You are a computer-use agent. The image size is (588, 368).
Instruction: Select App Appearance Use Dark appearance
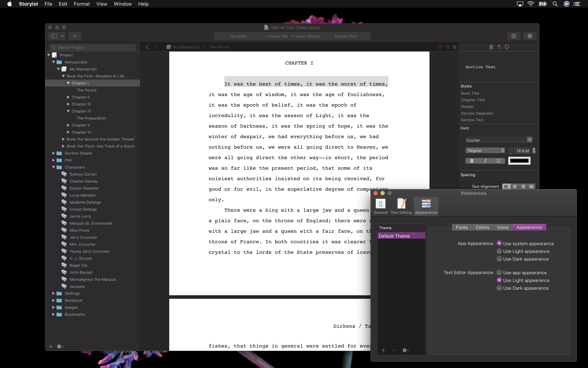pos(499,259)
